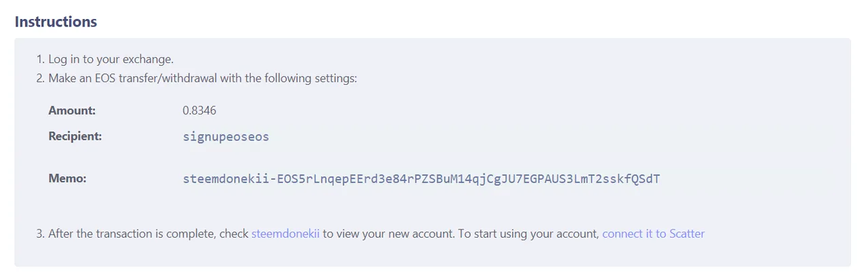This screenshot has width=868, height=279.
Task: Click the Amount: label
Action: [x=72, y=110]
